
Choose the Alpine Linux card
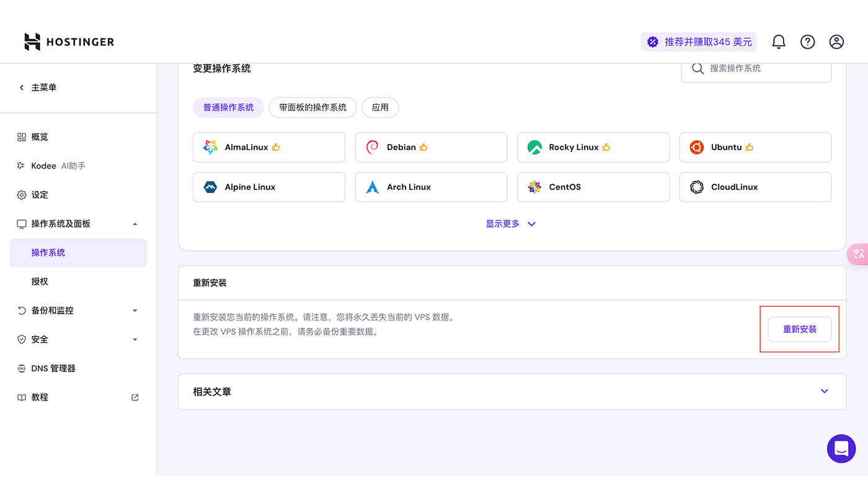pos(269,187)
